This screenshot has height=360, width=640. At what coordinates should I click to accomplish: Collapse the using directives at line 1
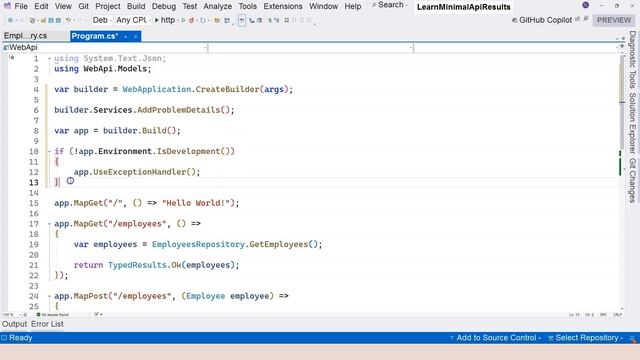(x=49, y=59)
